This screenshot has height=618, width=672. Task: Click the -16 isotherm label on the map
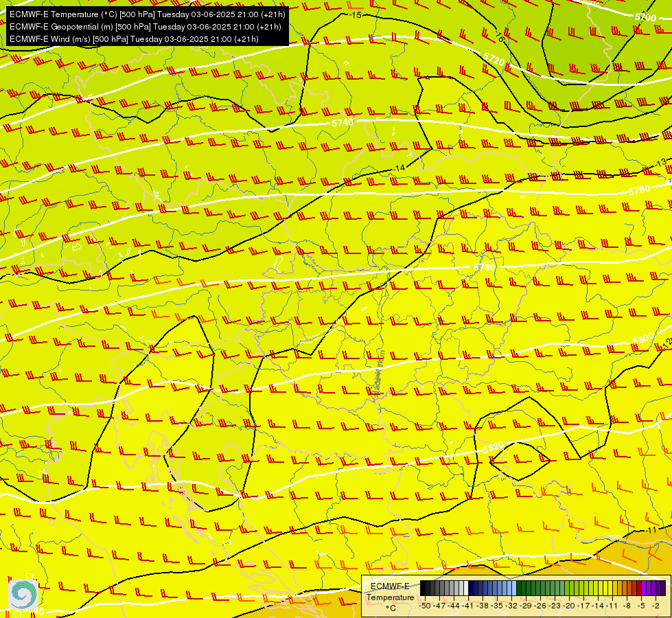pyautogui.click(x=499, y=36)
